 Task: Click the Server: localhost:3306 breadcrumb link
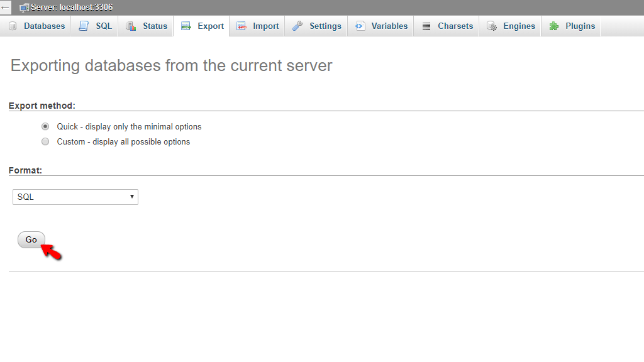(x=72, y=8)
